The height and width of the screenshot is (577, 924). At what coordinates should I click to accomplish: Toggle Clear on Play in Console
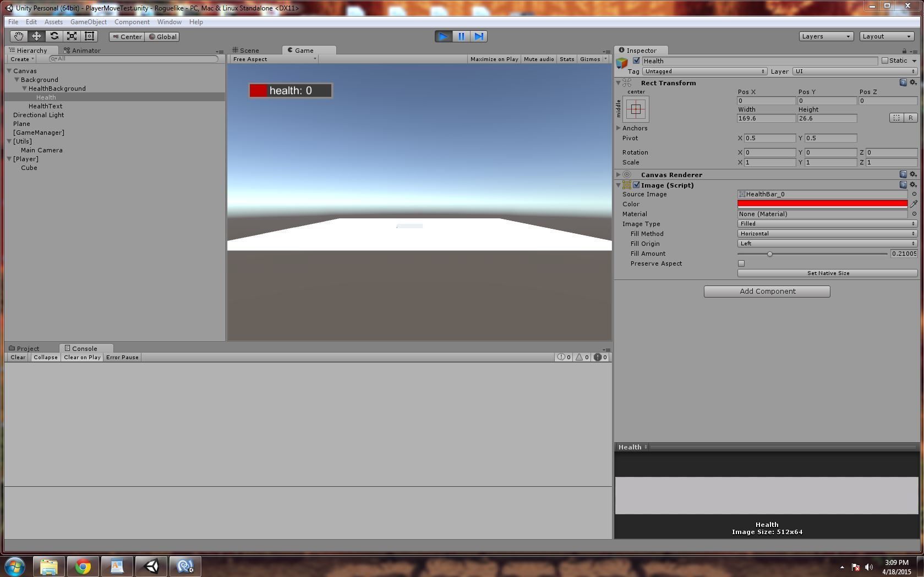click(x=82, y=357)
